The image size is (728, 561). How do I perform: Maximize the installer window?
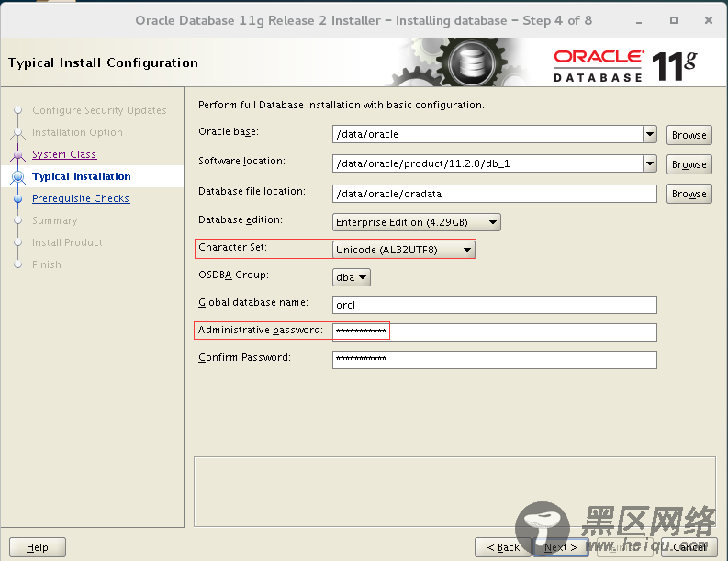pos(674,20)
